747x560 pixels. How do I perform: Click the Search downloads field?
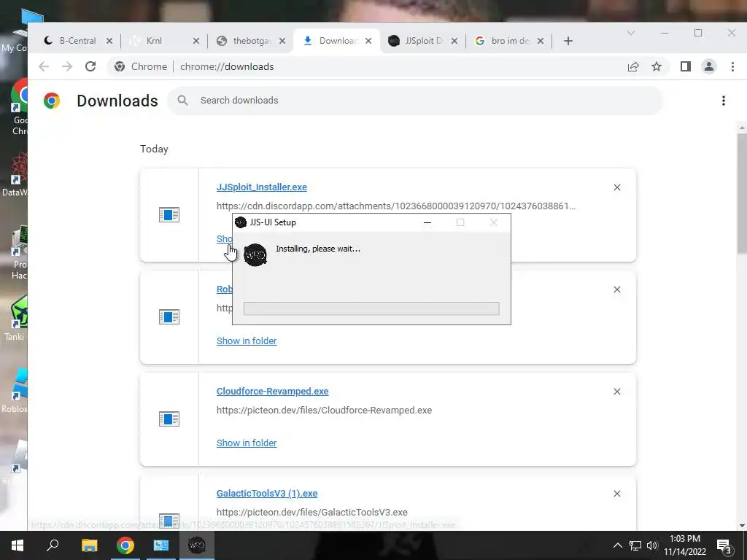click(414, 101)
